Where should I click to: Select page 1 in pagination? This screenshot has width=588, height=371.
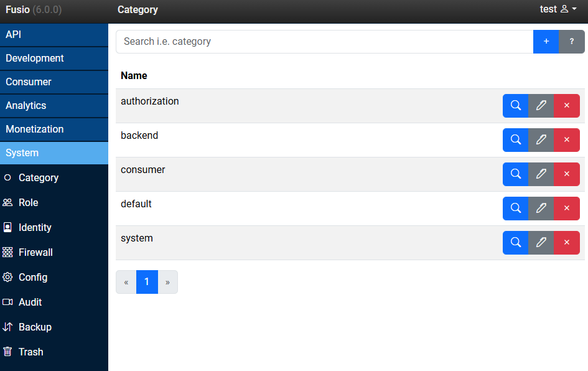[x=147, y=282]
